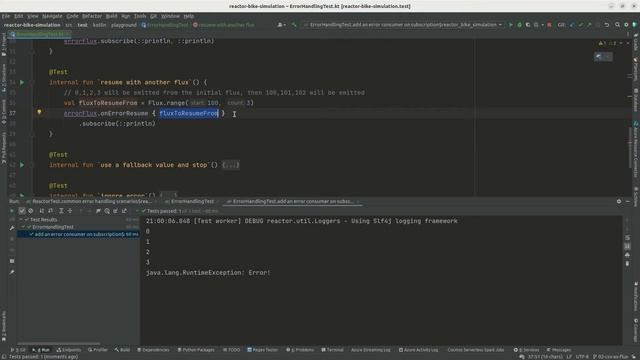
Task: Run the selected test configuration
Action: coord(511,25)
